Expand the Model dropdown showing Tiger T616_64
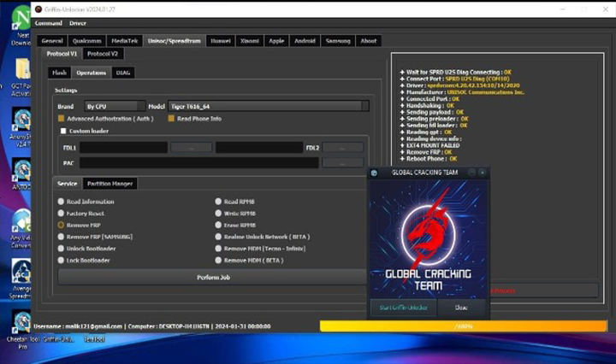The width and height of the screenshot is (616, 364). pyautogui.click(x=269, y=106)
